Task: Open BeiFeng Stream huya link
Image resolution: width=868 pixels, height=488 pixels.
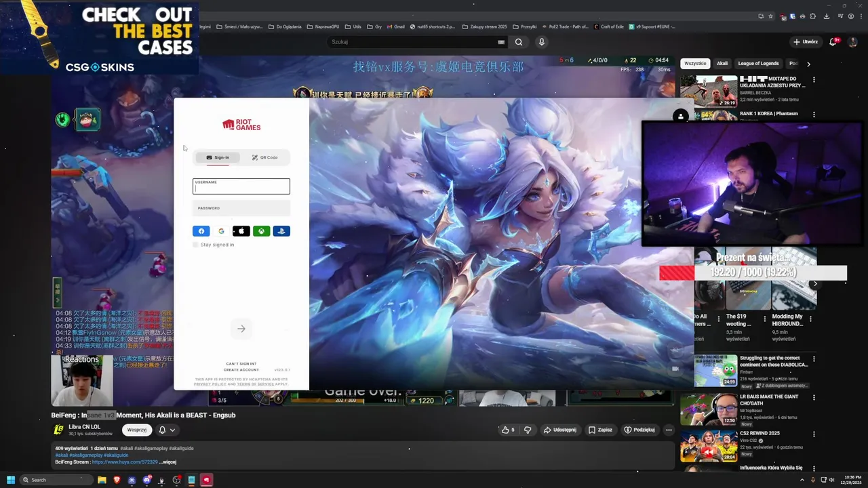Action: 125,462
